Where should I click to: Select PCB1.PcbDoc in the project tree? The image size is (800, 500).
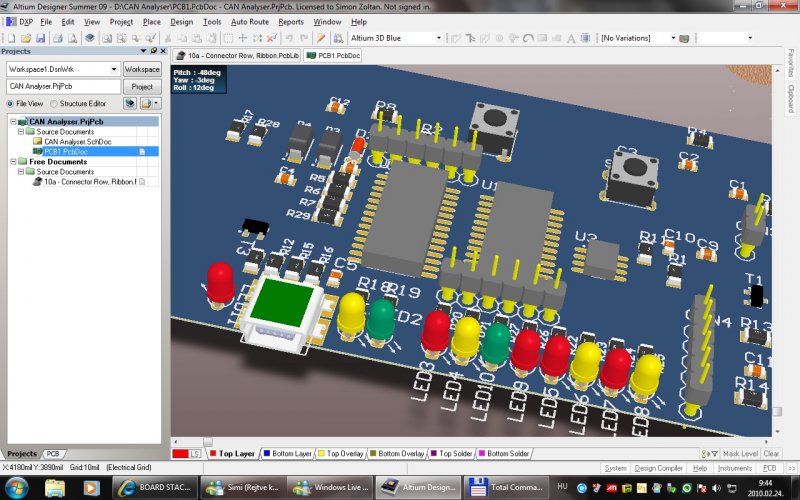click(x=66, y=152)
